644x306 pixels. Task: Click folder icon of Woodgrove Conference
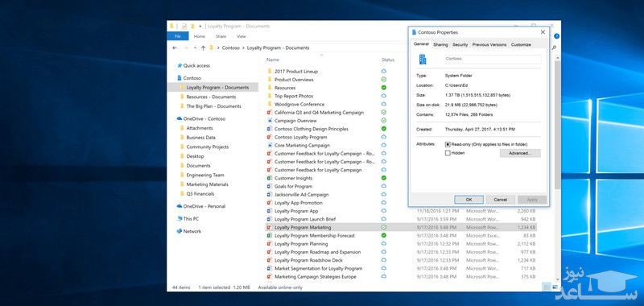click(270, 105)
